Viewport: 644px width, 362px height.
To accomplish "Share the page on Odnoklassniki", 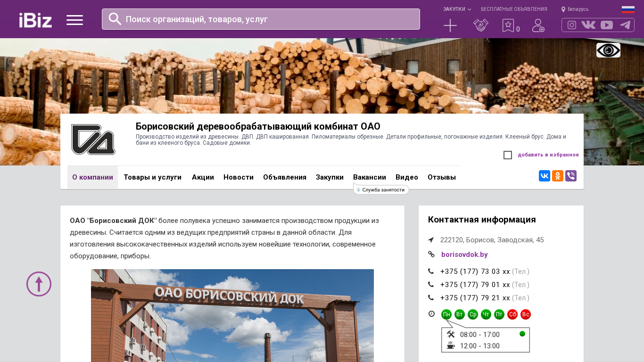I will 558,176.
